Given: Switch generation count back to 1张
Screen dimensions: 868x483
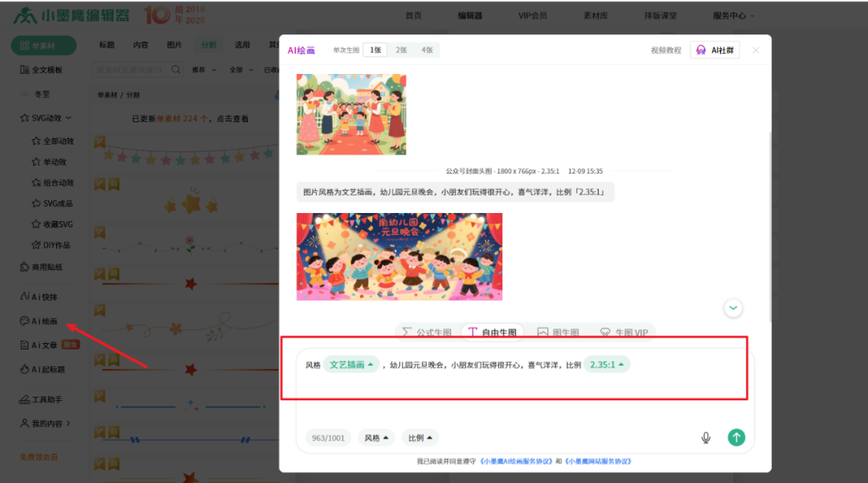Looking at the screenshot, I should [x=374, y=49].
